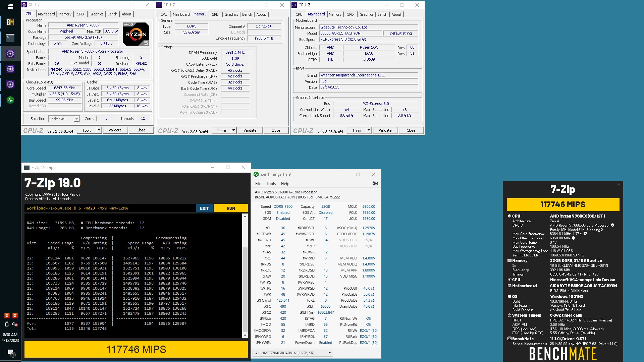Click the EDIT button in 7-Zip Wrapper
The height and width of the screenshot is (362, 644).
(204, 208)
